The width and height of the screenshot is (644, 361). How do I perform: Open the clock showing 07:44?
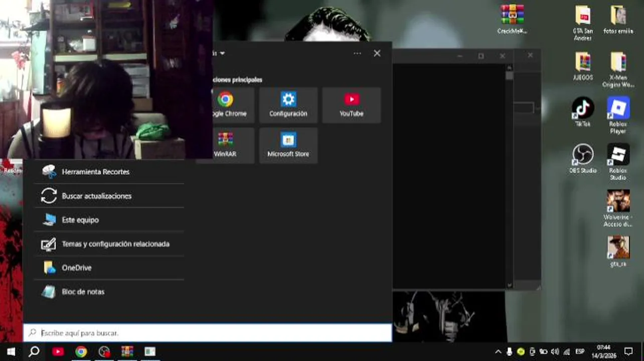604,351
